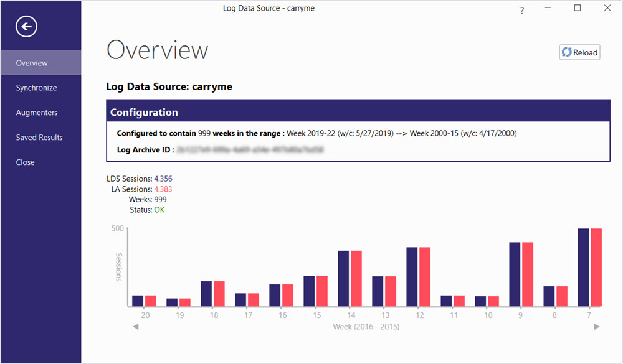623x364 pixels.
Task: Click the Close entry in the sidebar
Action: tap(25, 162)
